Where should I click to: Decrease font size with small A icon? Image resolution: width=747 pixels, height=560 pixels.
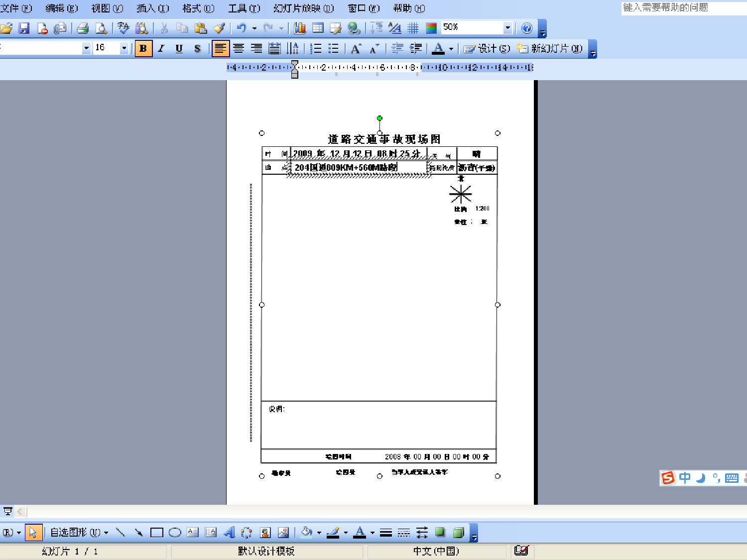tap(374, 49)
